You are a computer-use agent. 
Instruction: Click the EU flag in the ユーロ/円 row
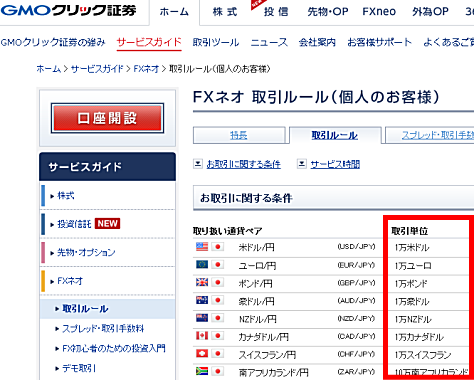202,265
